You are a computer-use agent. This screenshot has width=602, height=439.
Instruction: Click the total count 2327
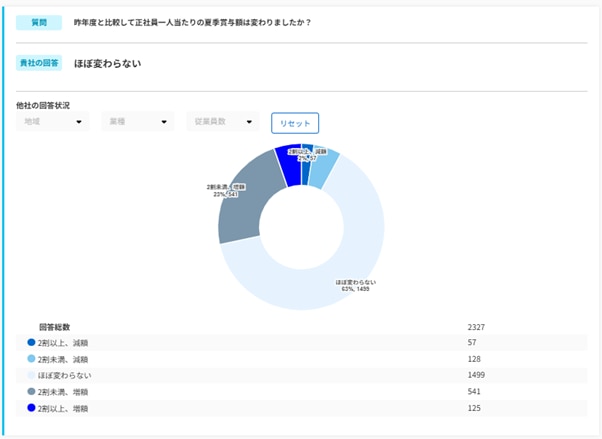coord(476,327)
